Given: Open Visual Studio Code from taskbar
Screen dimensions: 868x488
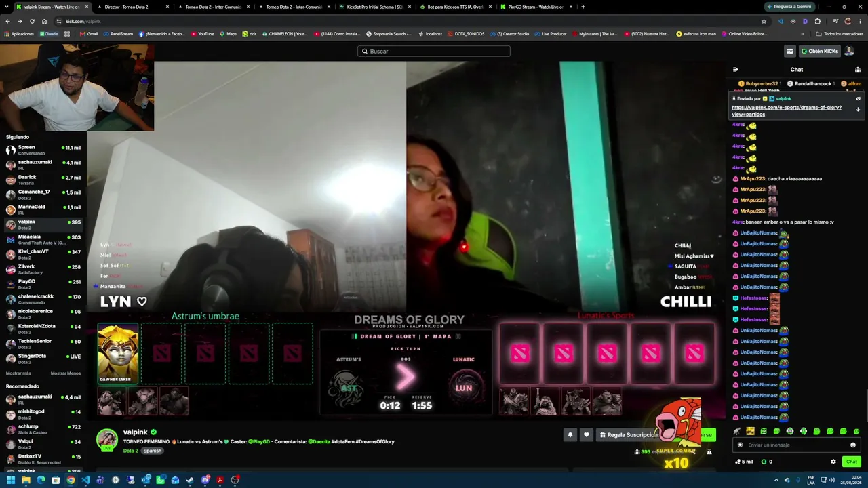Looking at the screenshot, I should [85, 480].
